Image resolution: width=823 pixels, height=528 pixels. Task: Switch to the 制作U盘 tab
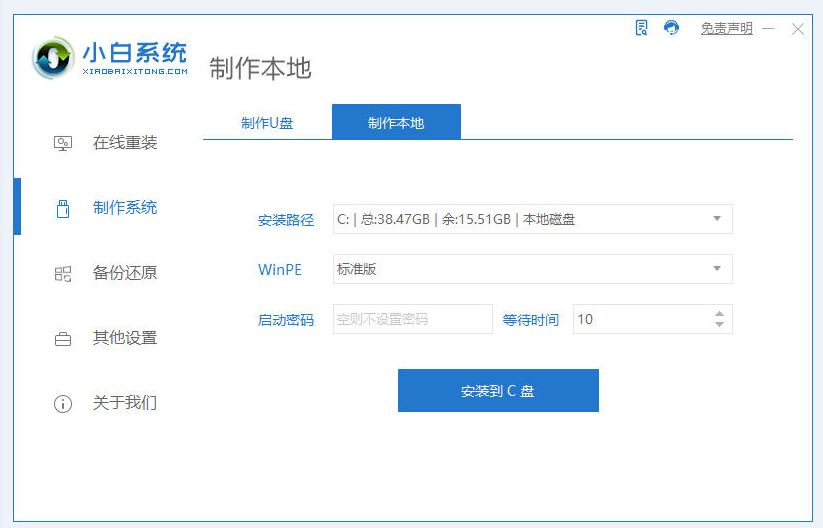pyautogui.click(x=267, y=123)
